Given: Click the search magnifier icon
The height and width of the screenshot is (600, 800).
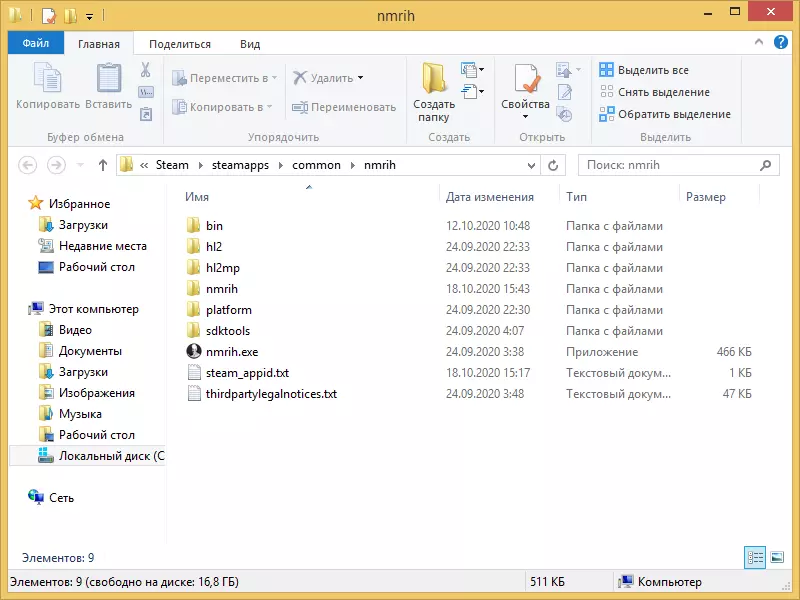Looking at the screenshot, I should coord(765,165).
